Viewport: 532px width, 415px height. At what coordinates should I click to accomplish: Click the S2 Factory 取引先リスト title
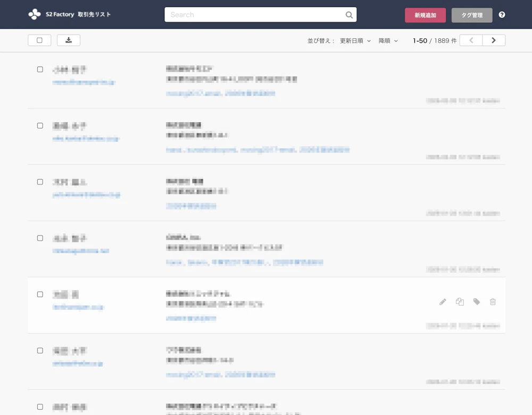tap(78, 14)
